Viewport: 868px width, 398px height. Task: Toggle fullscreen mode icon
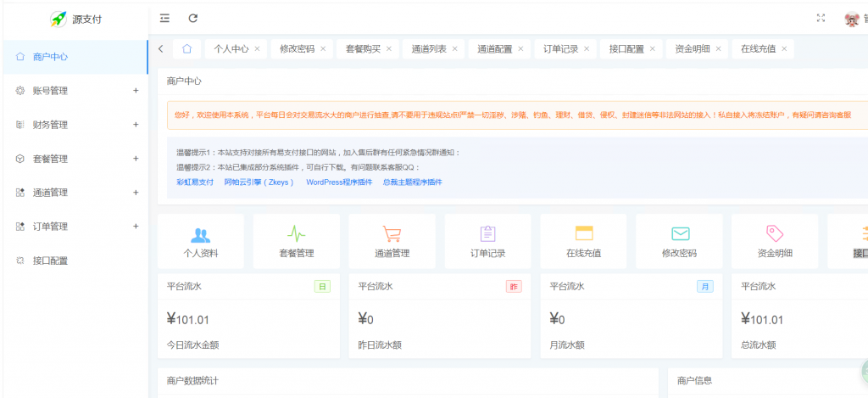point(821,18)
